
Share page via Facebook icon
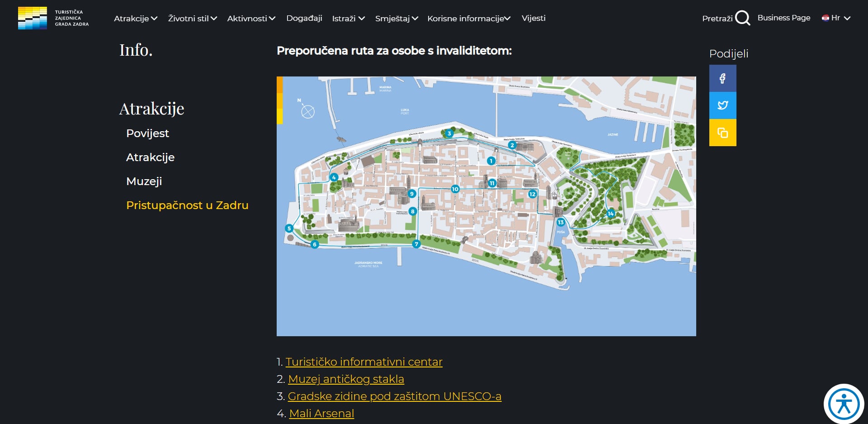click(x=722, y=78)
